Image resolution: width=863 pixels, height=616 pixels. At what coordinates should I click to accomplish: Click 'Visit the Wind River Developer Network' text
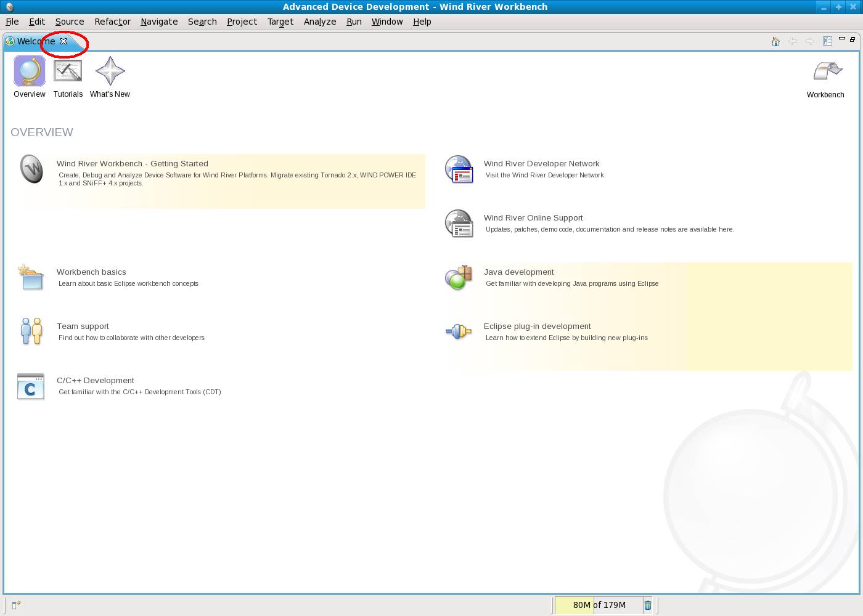(x=546, y=175)
